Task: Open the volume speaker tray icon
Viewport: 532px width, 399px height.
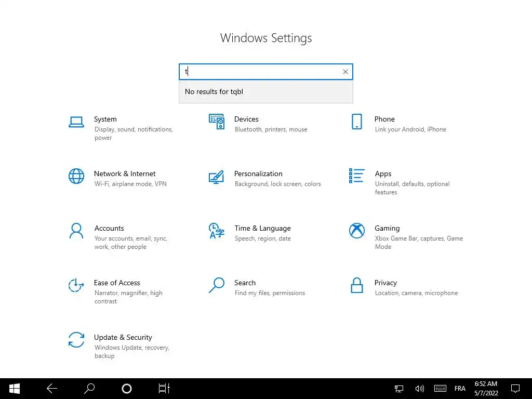Action: [x=419, y=389]
